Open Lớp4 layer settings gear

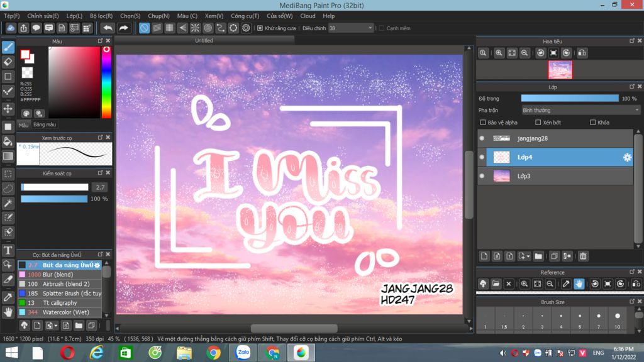pos(627,157)
